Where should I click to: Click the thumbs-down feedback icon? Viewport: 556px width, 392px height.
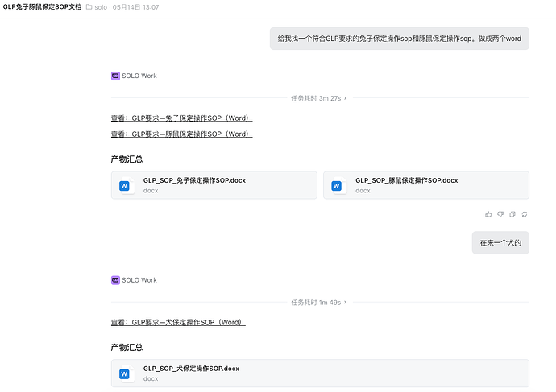click(500, 214)
